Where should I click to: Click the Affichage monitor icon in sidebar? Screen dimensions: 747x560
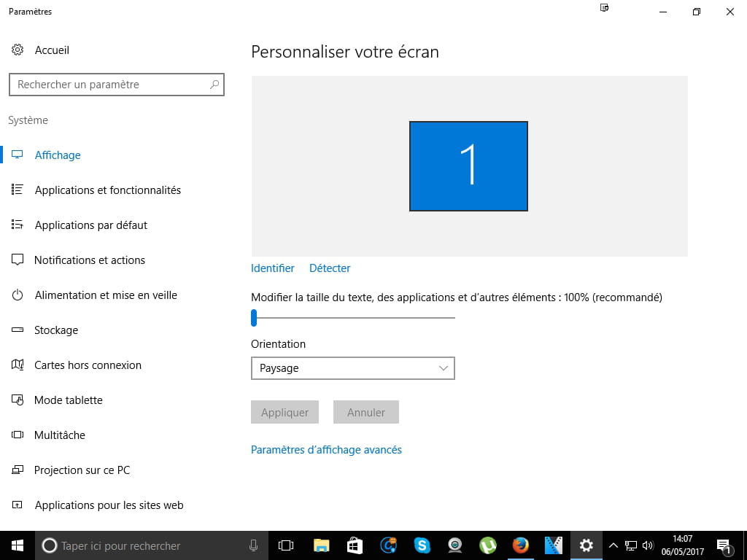pyautogui.click(x=18, y=155)
